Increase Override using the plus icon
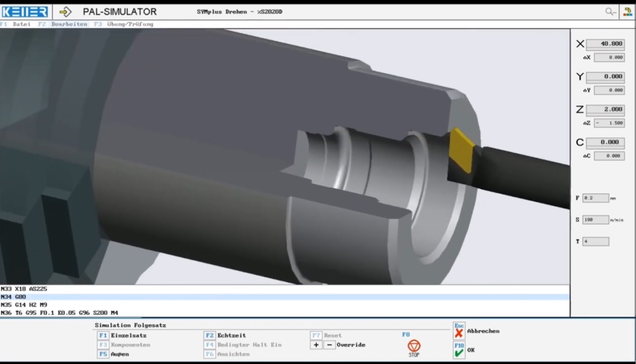The image size is (636, 364). pos(315,344)
